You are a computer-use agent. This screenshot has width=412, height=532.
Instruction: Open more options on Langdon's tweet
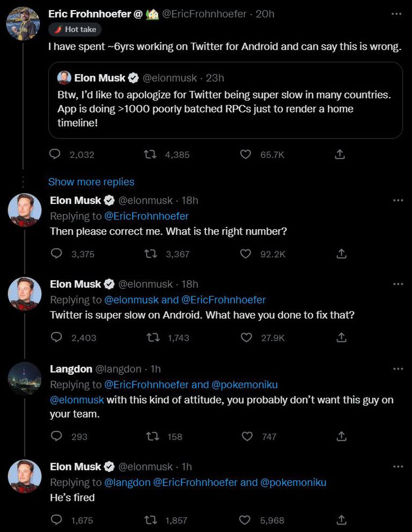pyautogui.click(x=398, y=369)
